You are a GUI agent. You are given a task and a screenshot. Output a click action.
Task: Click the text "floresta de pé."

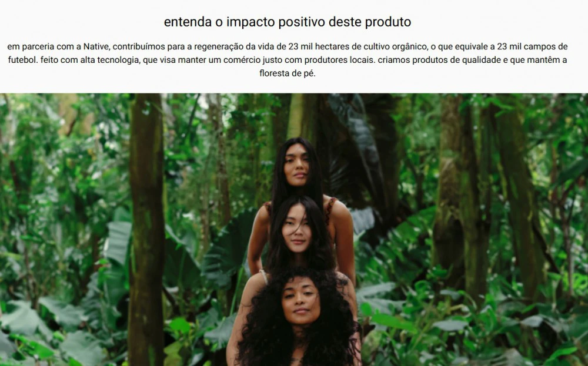[x=288, y=73]
